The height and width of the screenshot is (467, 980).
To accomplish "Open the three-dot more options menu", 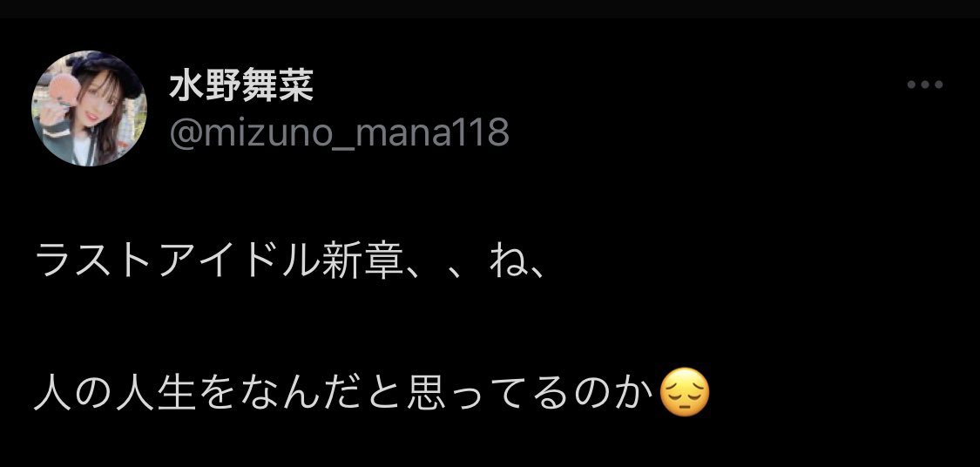I will (925, 85).
